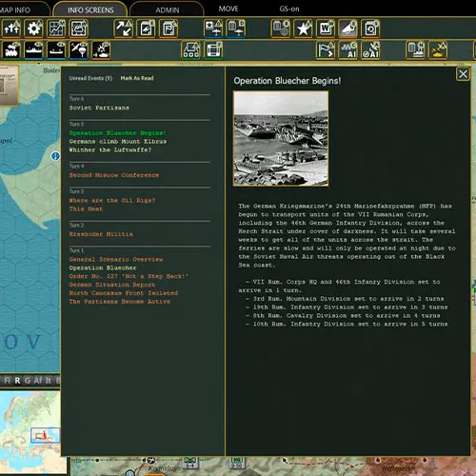Viewport: 476px width, 476px height.
Task: Click the GS-on indicator
Action: tap(289, 9)
